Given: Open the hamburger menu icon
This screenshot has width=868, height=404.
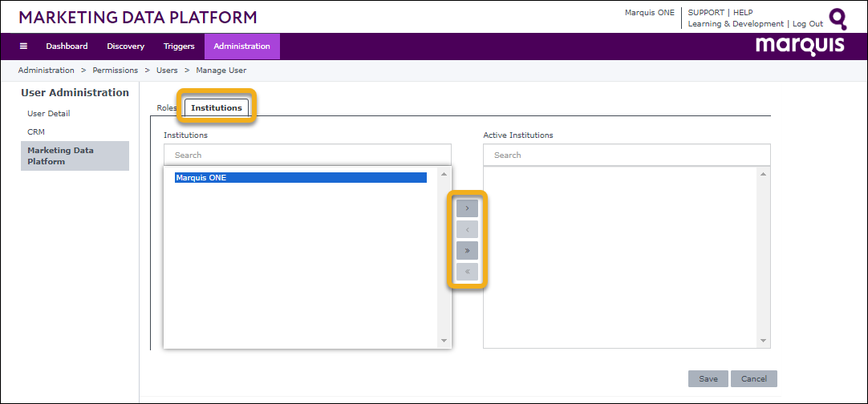Looking at the screenshot, I should (x=23, y=46).
